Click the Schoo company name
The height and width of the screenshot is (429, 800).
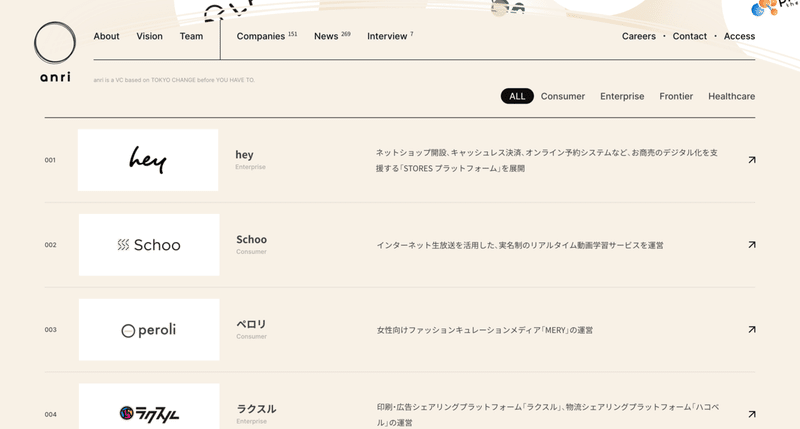(252, 239)
